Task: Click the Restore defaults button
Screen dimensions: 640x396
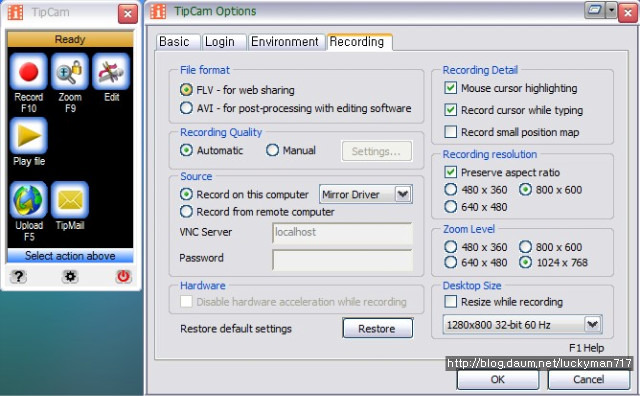Action: point(378,328)
